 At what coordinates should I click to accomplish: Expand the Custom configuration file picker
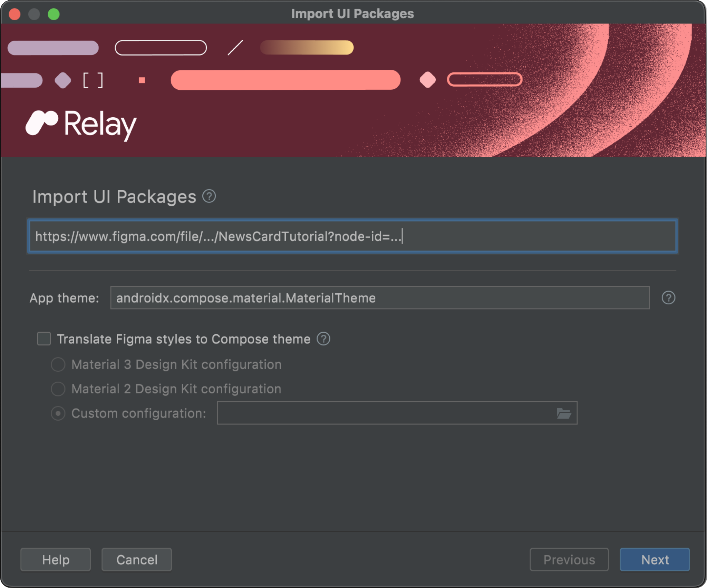pyautogui.click(x=564, y=413)
